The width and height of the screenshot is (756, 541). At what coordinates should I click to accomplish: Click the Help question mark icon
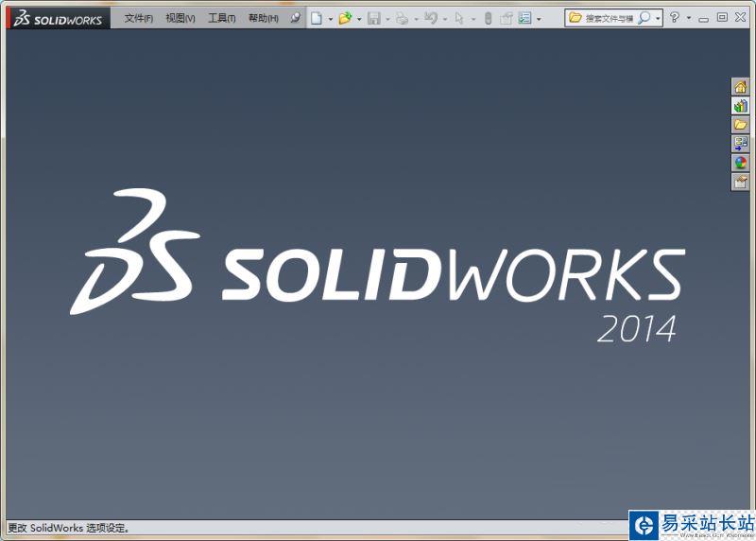[x=675, y=18]
